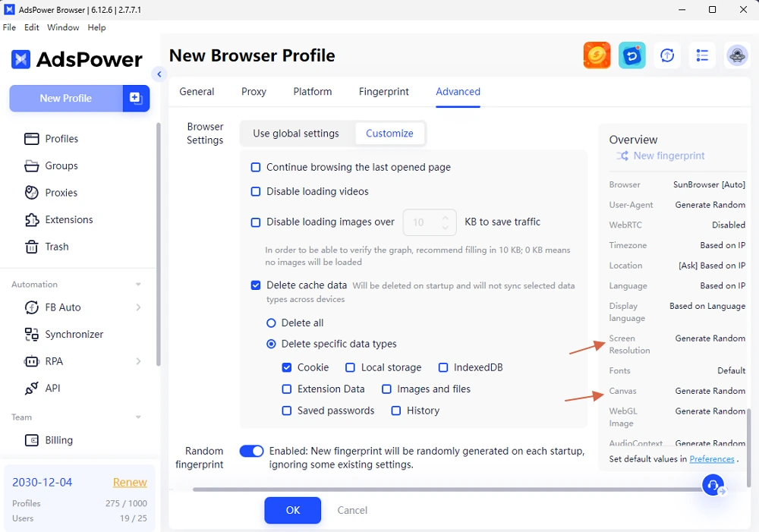This screenshot has height=532, width=759.
Task: Open the user avatar menu
Action: (737, 55)
